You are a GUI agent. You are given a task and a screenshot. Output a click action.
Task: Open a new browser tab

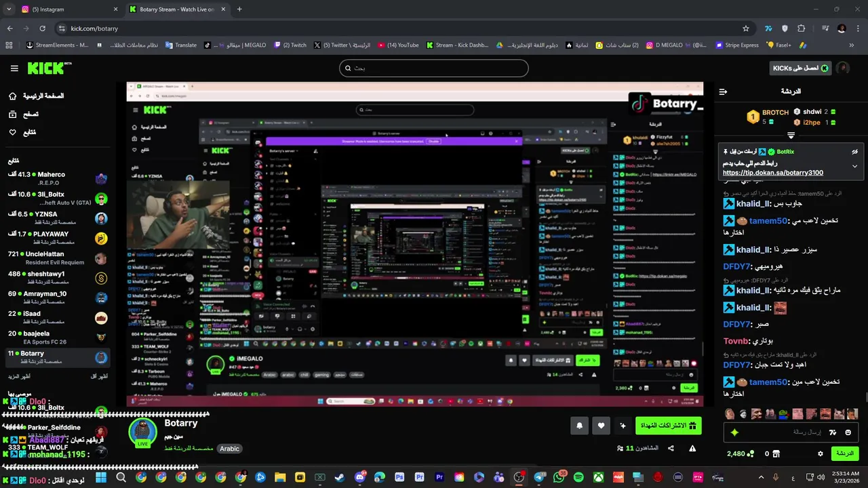[x=239, y=9]
